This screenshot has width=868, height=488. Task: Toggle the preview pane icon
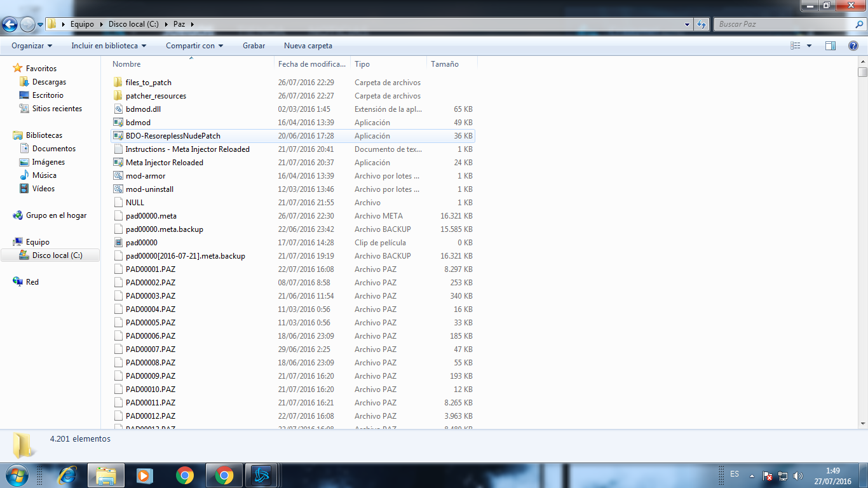830,46
